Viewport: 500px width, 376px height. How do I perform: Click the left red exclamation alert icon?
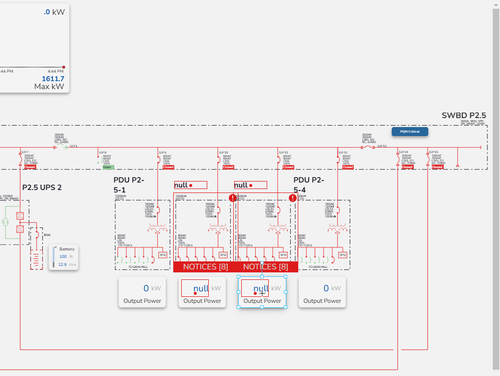click(233, 198)
